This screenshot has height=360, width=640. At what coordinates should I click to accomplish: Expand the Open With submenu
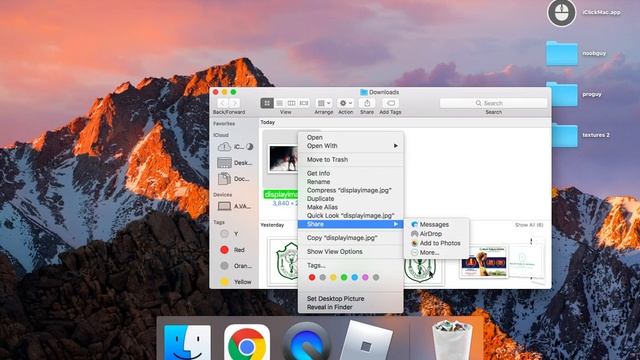click(351, 146)
